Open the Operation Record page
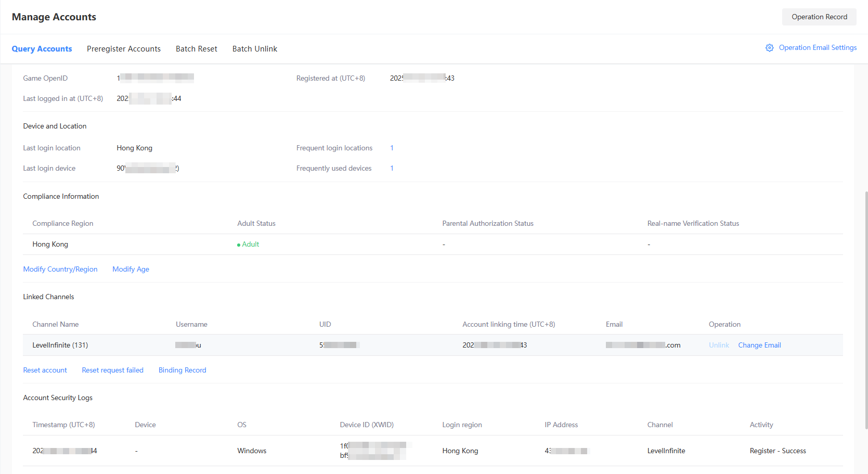868x474 pixels. coord(819,17)
